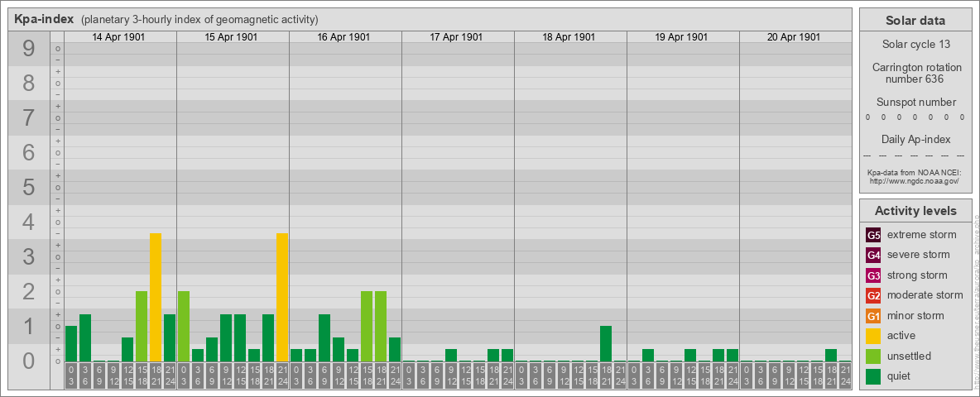Select the 16 Apr 1901 date header
The height and width of the screenshot is (397, 980).
[x=343, y=37]
